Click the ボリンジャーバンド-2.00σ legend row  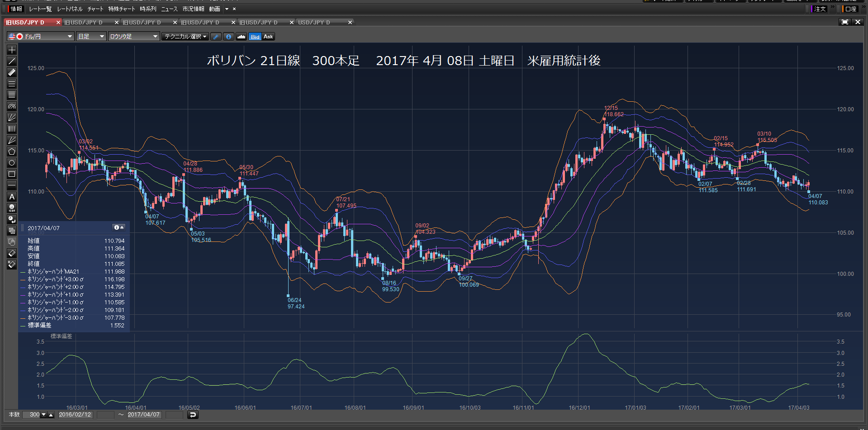(x=72, y=310)
